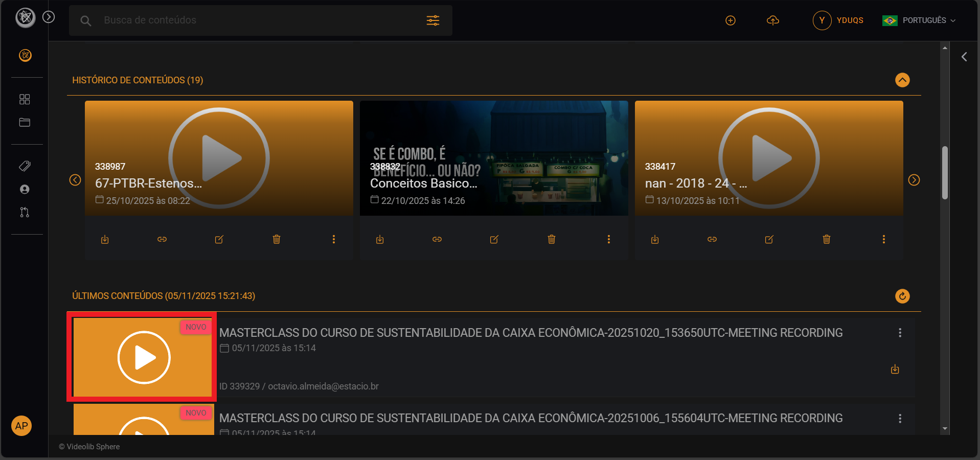Download the video 338987 '67-PTBR-Estenos'
Viewport: 980px width, 460px height.
(x=105, y=239)
